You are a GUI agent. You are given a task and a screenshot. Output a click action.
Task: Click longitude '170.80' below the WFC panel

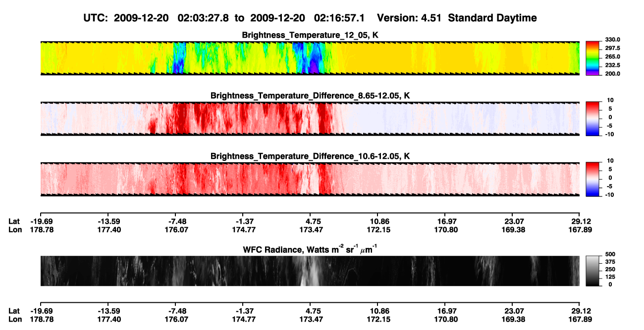point(445,319)
